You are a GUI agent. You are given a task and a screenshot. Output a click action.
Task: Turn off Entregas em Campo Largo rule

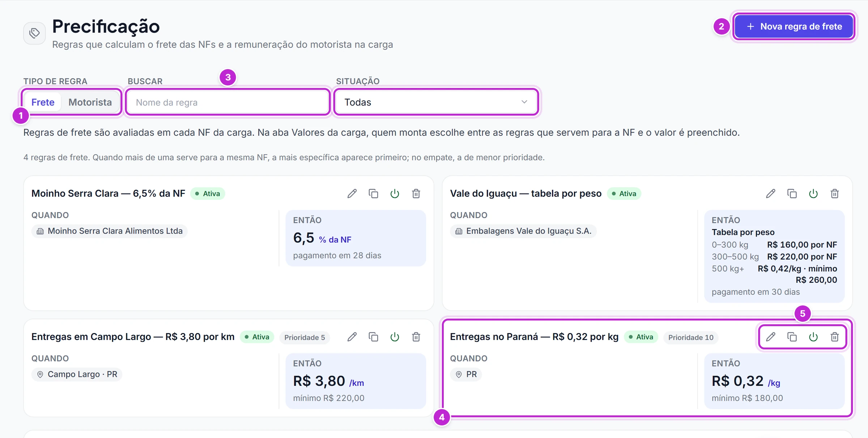pyautogui.click(x=395, y=337)
